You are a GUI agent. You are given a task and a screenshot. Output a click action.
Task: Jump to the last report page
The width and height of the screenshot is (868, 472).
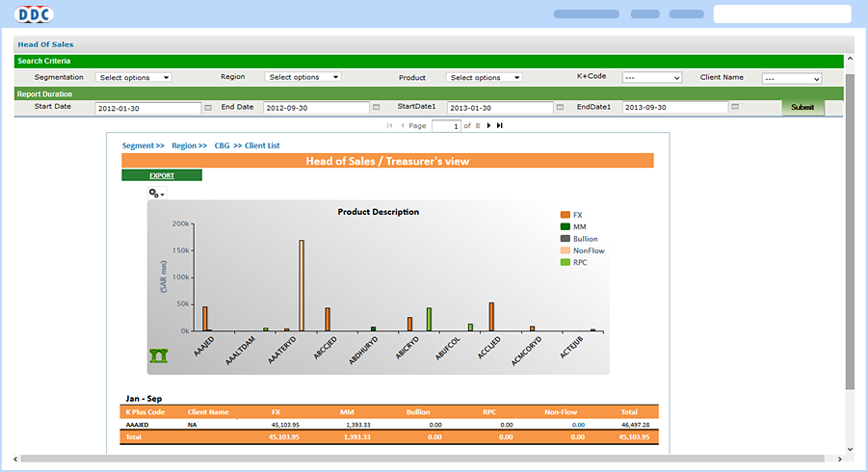click(500, 126)
